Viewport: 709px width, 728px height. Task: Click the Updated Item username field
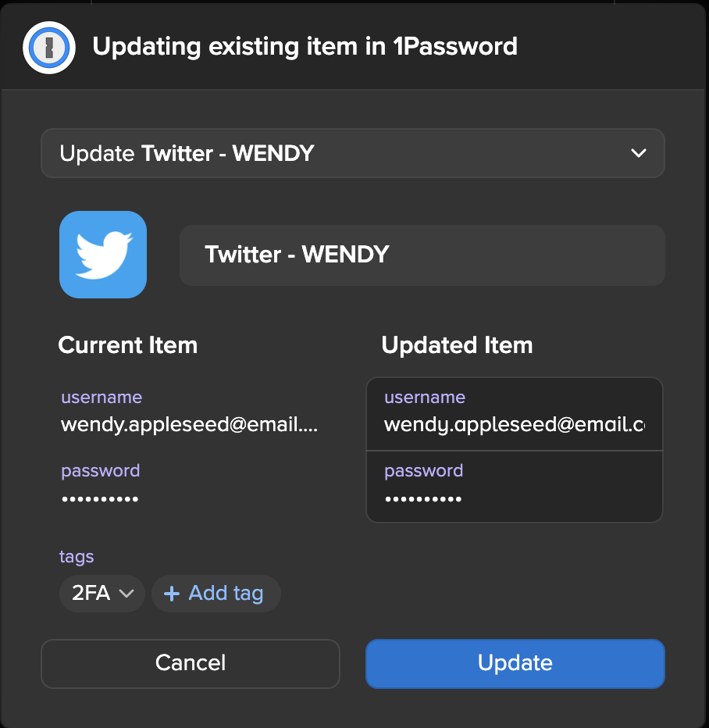514,425
